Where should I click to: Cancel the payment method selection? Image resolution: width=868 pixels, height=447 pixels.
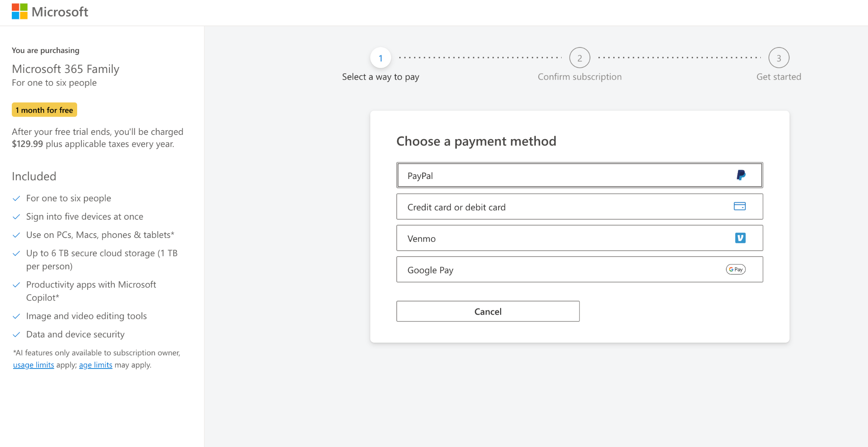pyautogui.click(x=488, y=311)
